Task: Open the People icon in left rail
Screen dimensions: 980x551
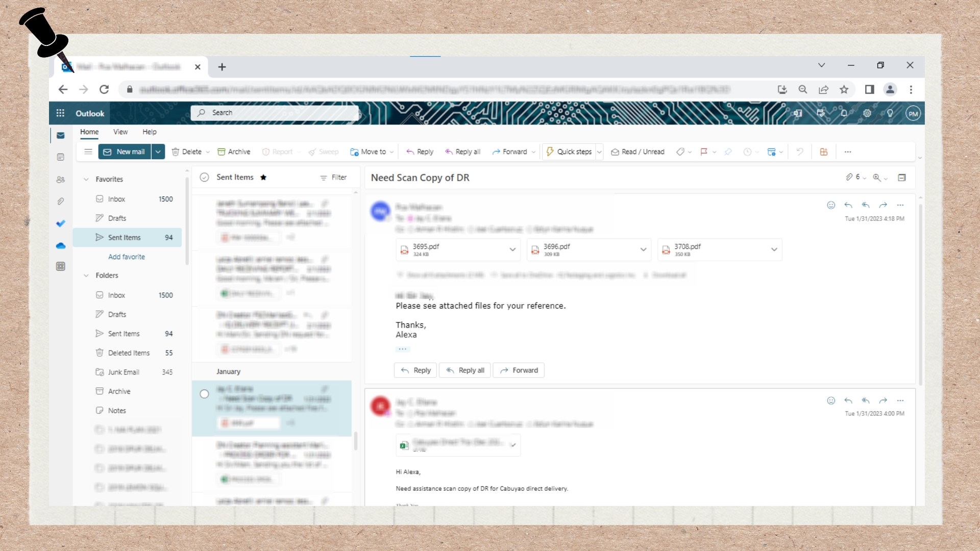Action: (x=61, y=180)
